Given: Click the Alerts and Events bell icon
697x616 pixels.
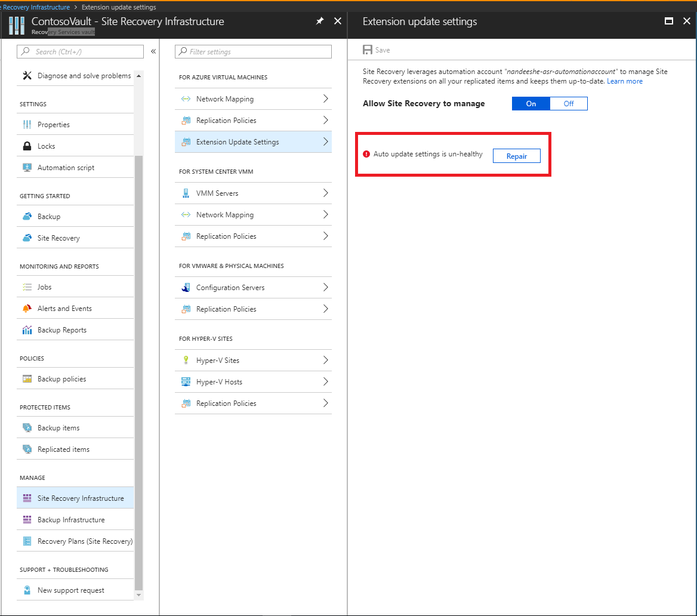Looking at the screenshot, I should [27, 308].
